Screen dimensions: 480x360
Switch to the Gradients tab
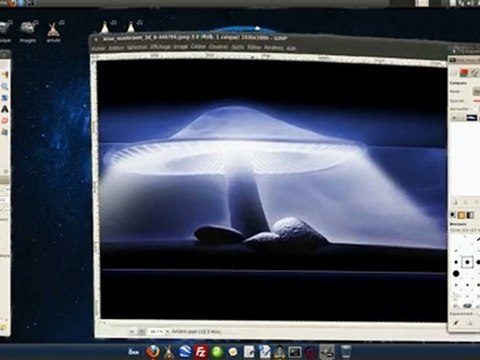point(470,215)
